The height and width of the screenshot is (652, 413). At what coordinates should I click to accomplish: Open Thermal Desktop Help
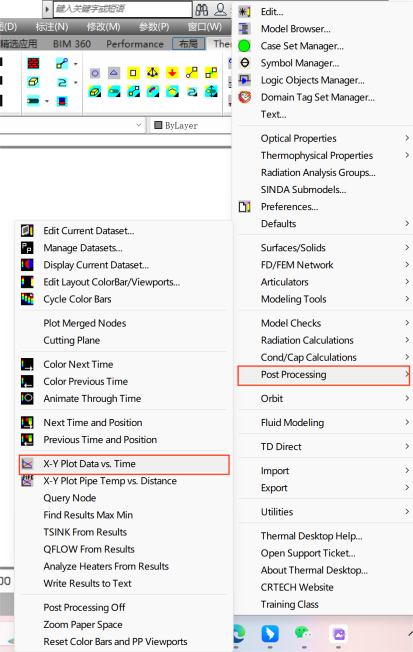coord(312,536)
